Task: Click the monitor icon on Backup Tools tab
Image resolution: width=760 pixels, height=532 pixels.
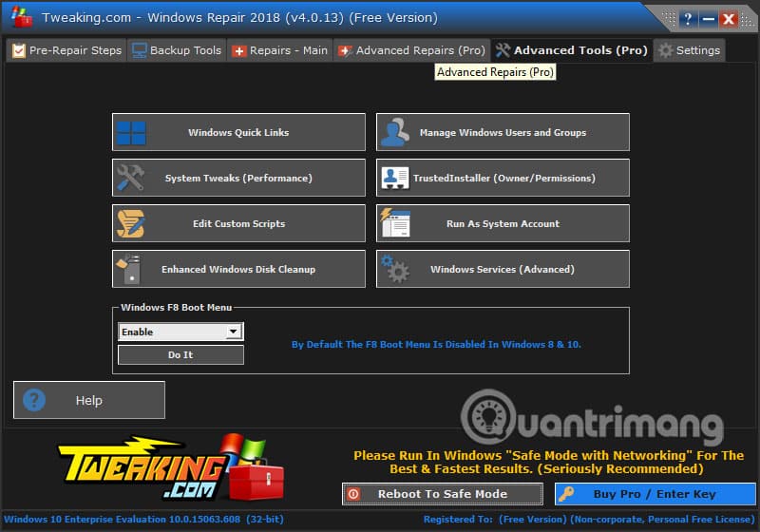Action: [139, 50]
